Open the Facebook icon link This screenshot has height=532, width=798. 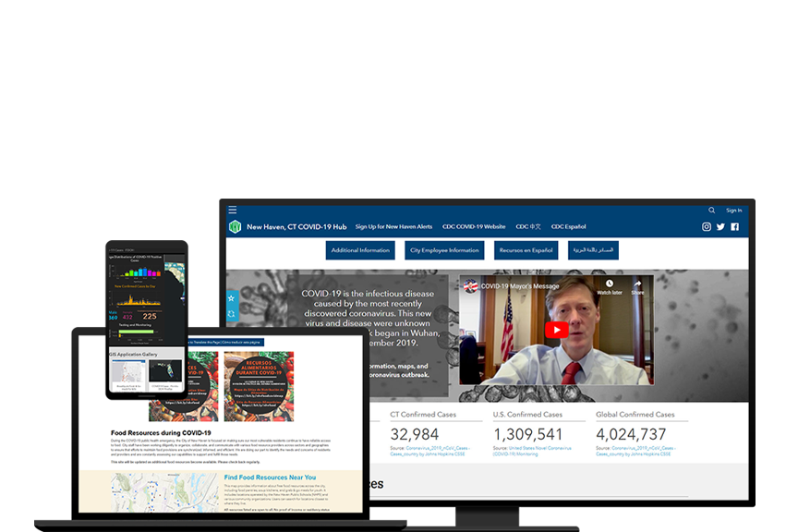[735, 227]
